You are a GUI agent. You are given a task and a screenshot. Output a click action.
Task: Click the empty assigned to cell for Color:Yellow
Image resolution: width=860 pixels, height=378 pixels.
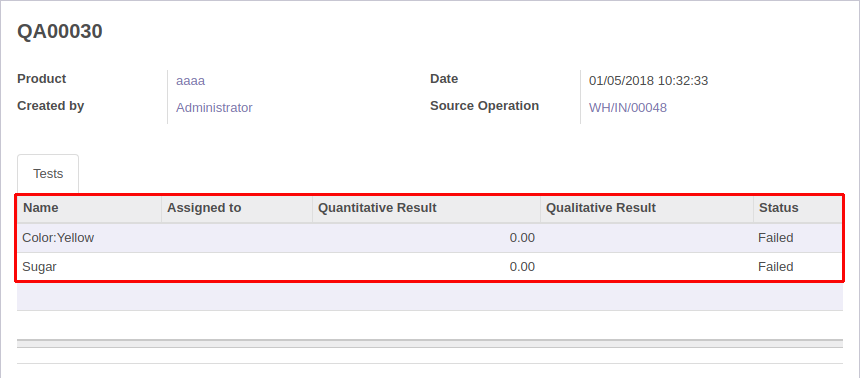[x=237, y=238]
